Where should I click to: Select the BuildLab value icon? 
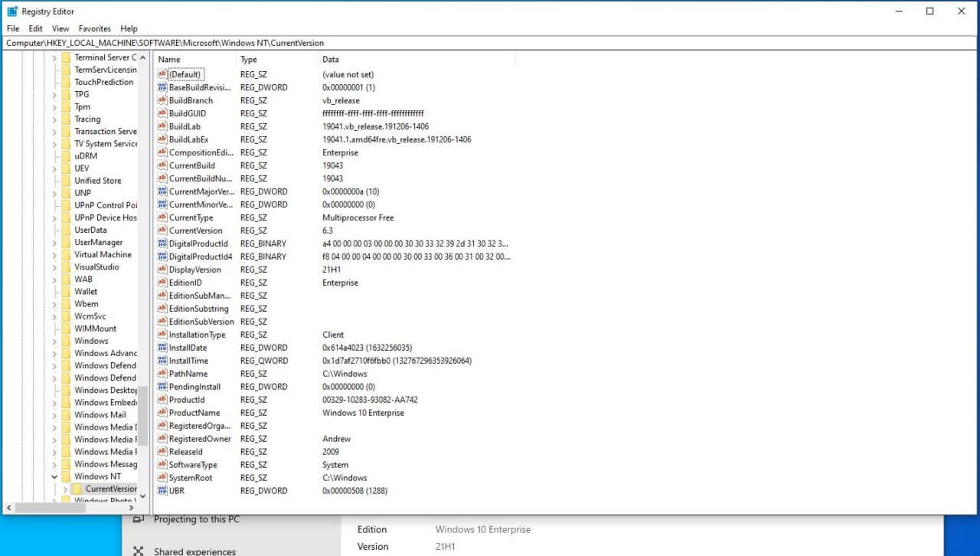[162, 126]
